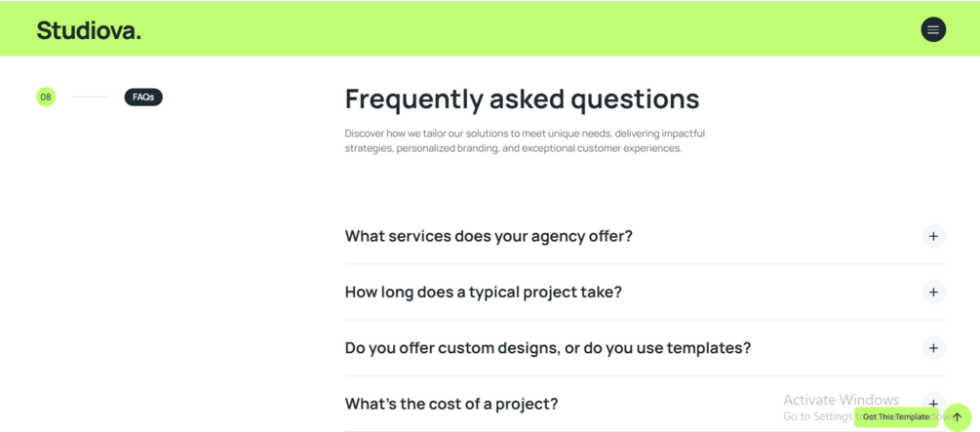This screenshot has height=432, width=980.
Task: Click the green header bar background
Action: click(x=488, y=29)
